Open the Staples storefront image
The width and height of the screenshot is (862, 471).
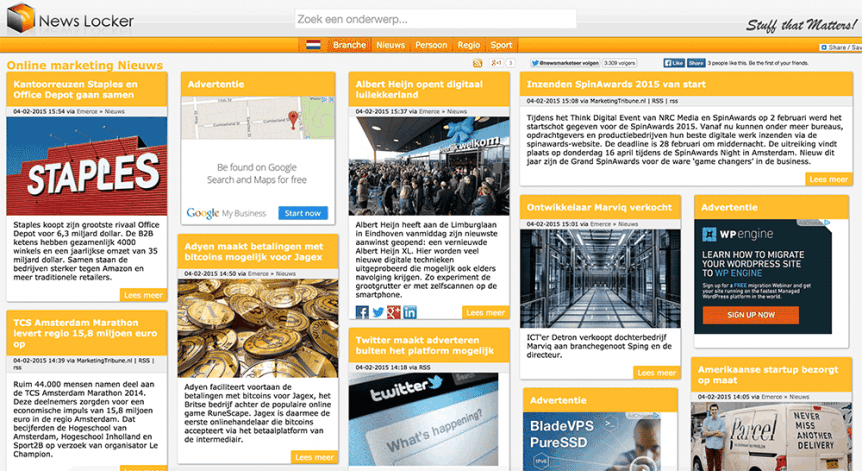tap(87, 165)
